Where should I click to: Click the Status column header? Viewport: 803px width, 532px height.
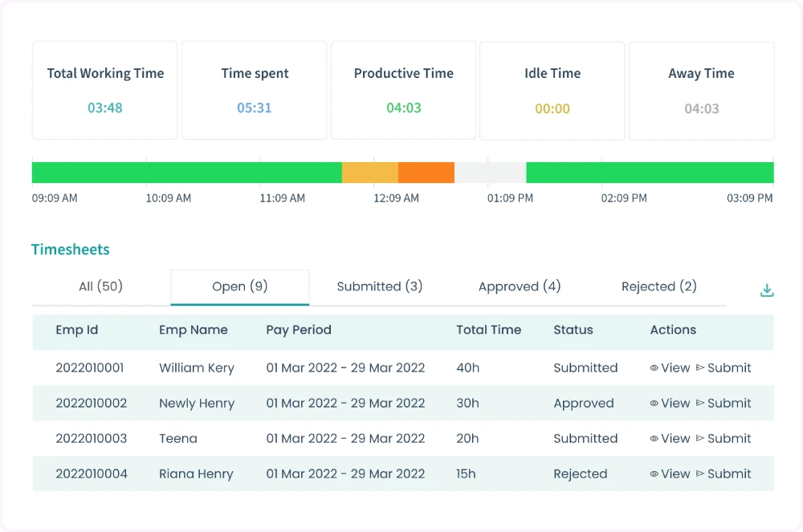tap(573, 330)
